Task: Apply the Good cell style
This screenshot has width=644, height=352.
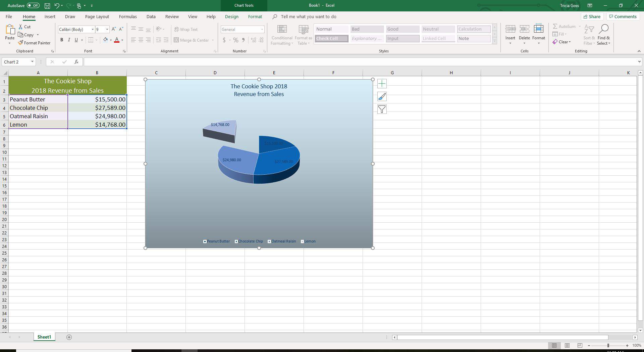Action: tap(402, 29)
